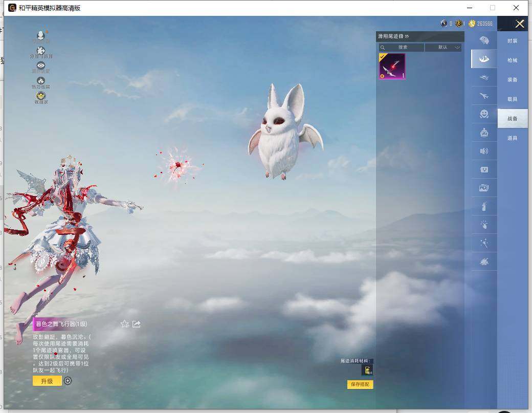Open the 道具 items tab
The image size is (532, 413).
(x=513, y=138)
